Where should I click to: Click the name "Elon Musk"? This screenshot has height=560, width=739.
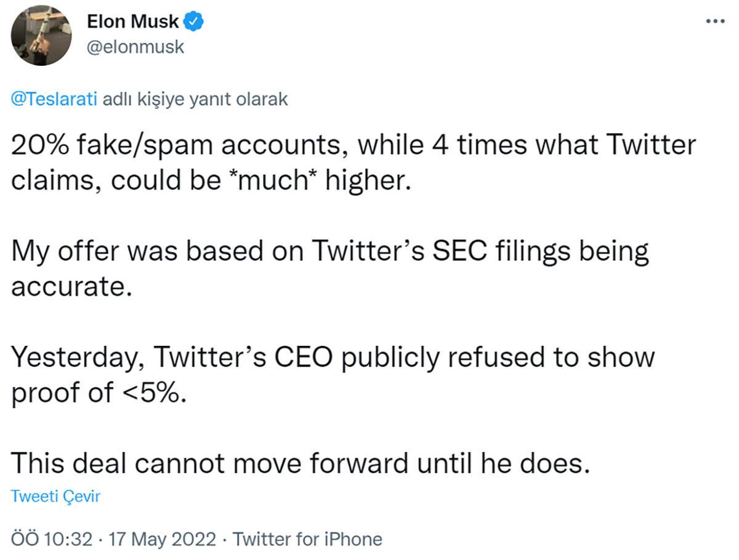click(x=131, y=20)
